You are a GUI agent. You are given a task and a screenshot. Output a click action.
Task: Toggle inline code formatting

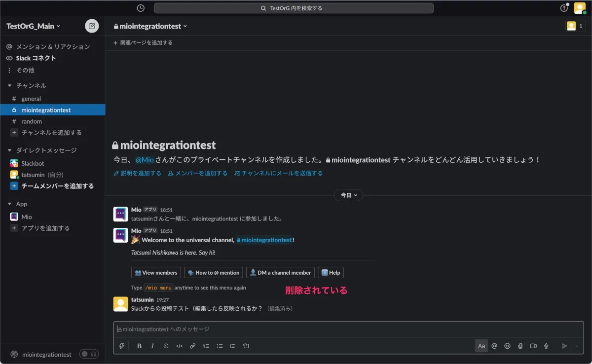click(180, 346)
